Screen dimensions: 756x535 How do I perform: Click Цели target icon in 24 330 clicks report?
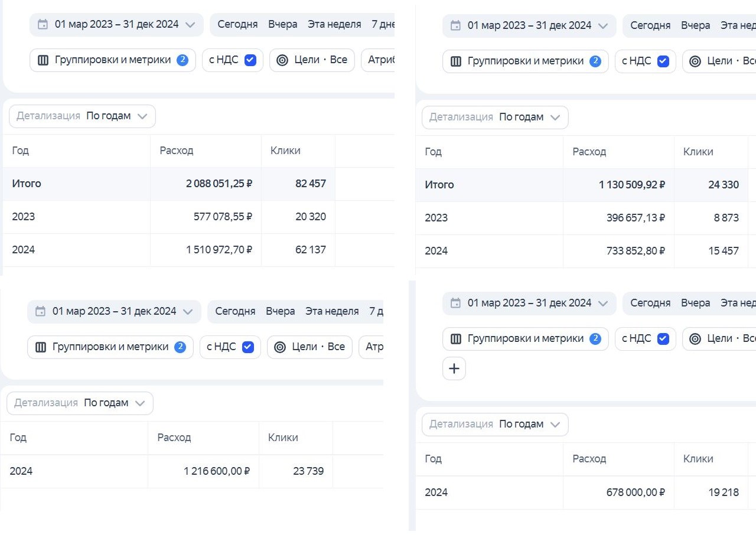point(695,61)
